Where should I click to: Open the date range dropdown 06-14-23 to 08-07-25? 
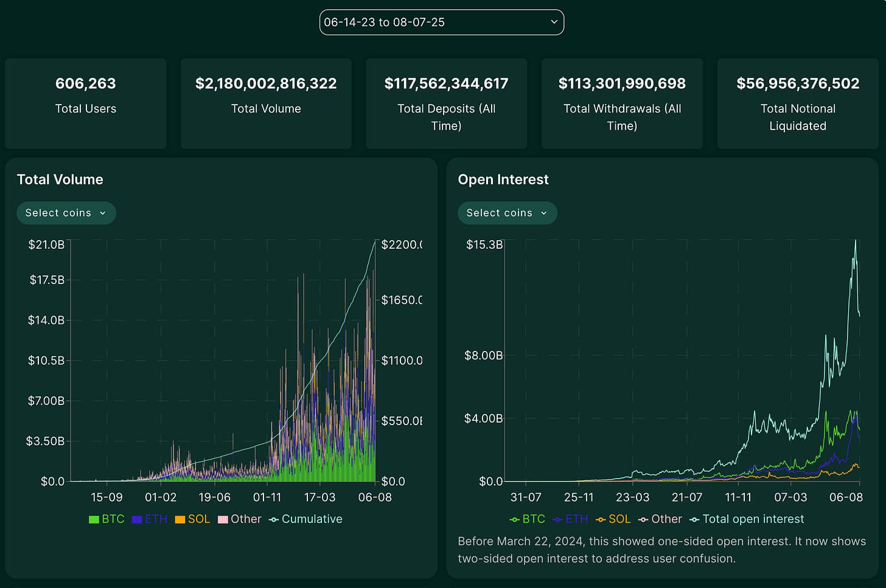[441, 22]
